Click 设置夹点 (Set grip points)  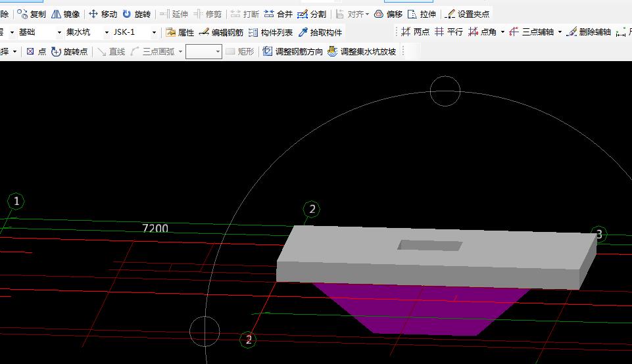click(x=467, y=14)
